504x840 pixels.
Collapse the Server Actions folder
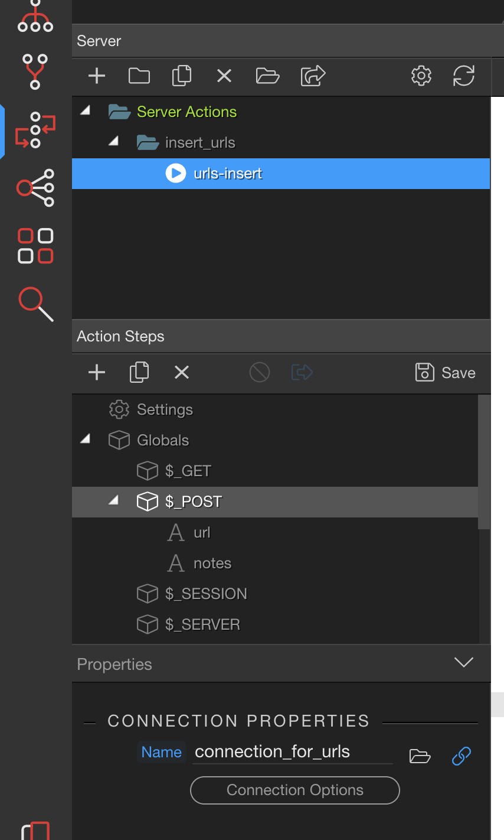click(x=86, y=111)
